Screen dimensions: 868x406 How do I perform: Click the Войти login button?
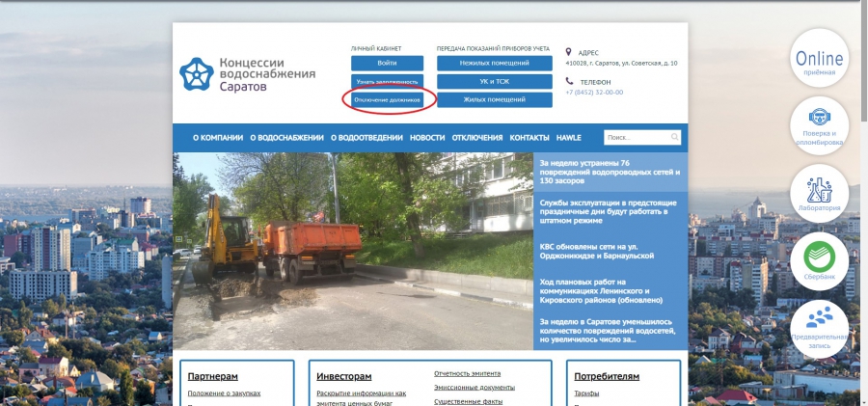pyautogui.click(x=387, y=63)
